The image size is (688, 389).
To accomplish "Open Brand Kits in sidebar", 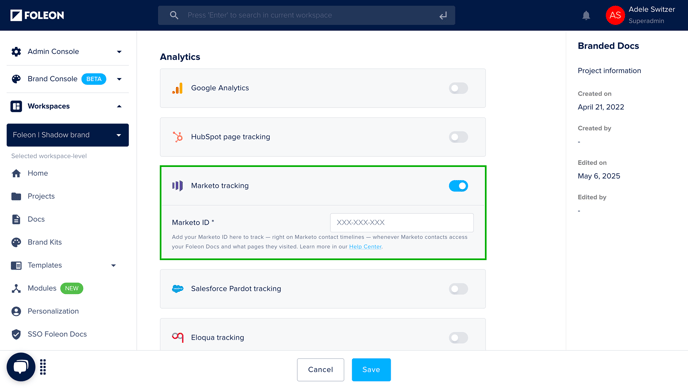I will [x=45, y=242].
